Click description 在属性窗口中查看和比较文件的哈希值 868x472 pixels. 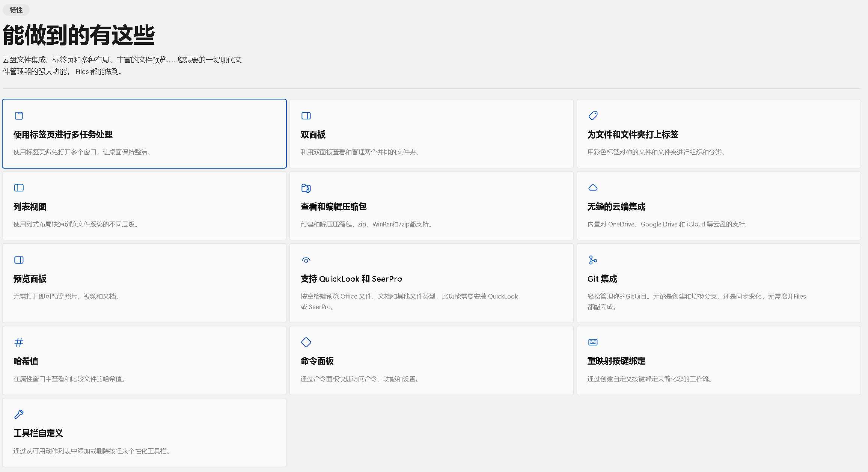click(69, 379)
